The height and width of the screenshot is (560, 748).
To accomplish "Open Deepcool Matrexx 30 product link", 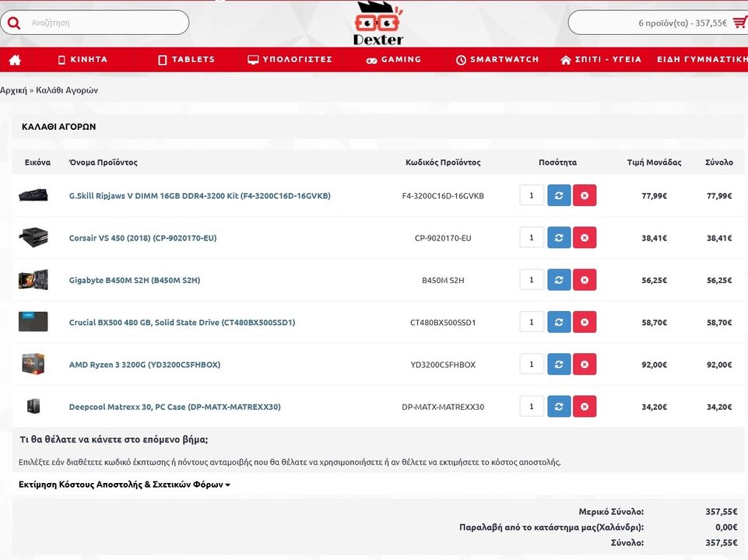I will click(174, 407).
